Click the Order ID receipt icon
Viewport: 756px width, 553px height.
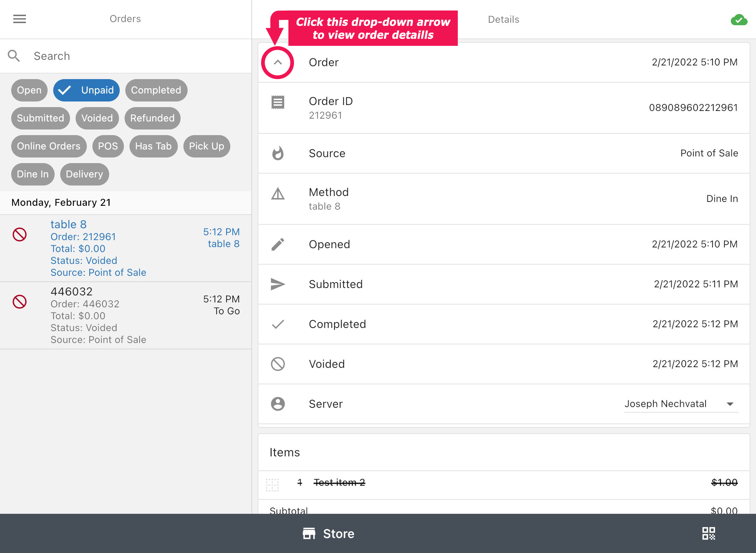278,103
